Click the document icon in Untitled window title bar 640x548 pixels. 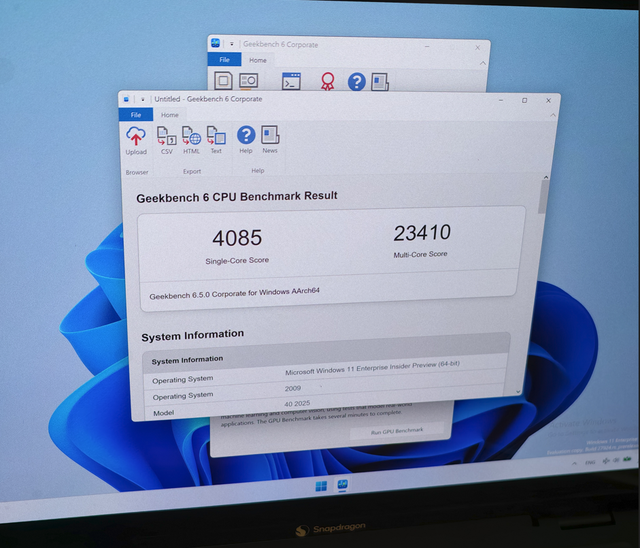(x=127, y=99)
